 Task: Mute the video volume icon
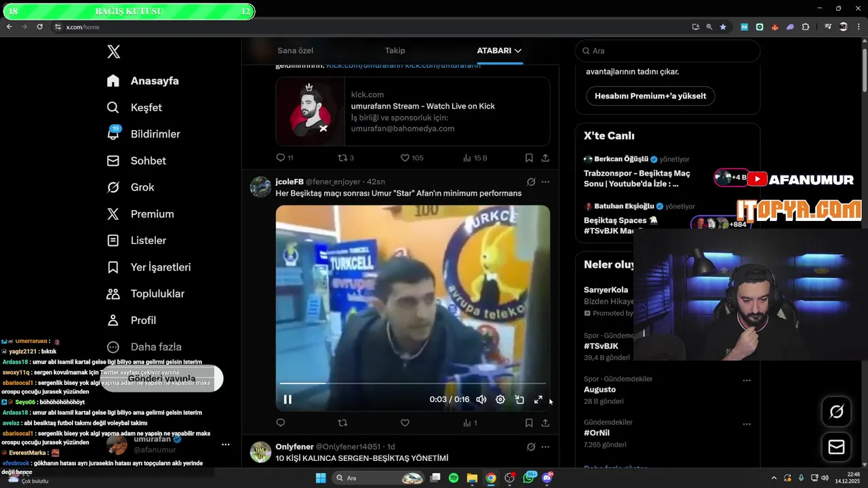point(481,399)
